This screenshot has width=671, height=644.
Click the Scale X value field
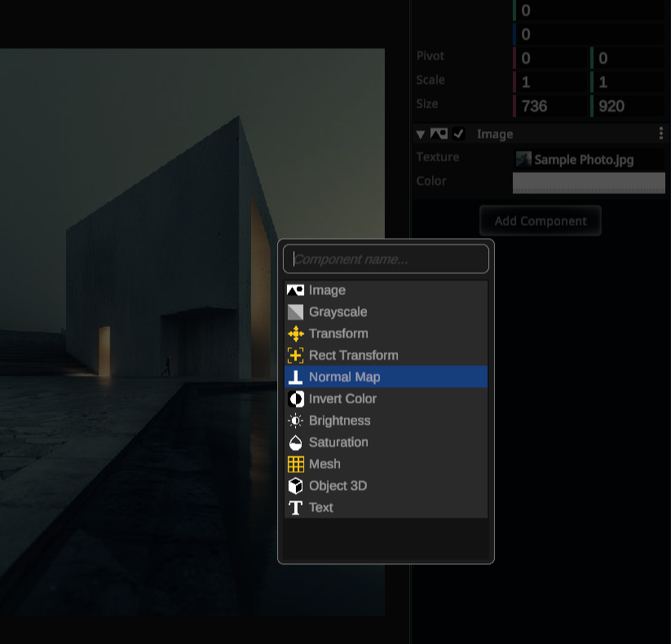pos(550,82)
